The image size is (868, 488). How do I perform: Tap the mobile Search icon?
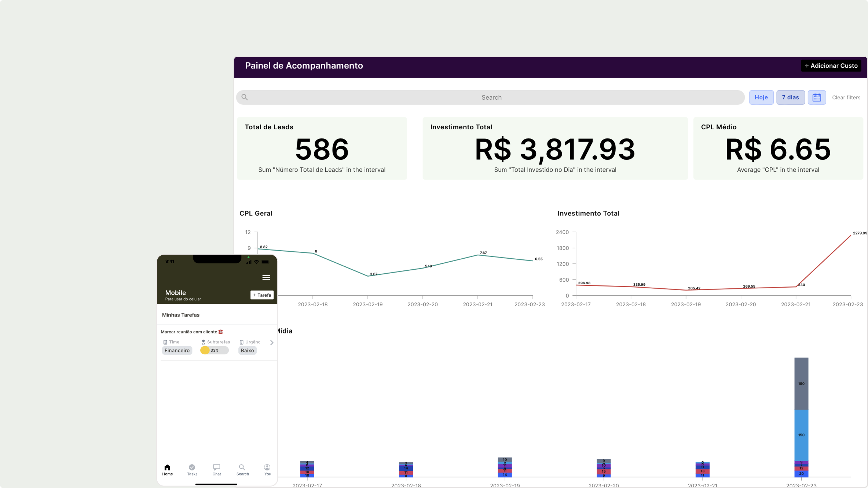coord(242,467)
